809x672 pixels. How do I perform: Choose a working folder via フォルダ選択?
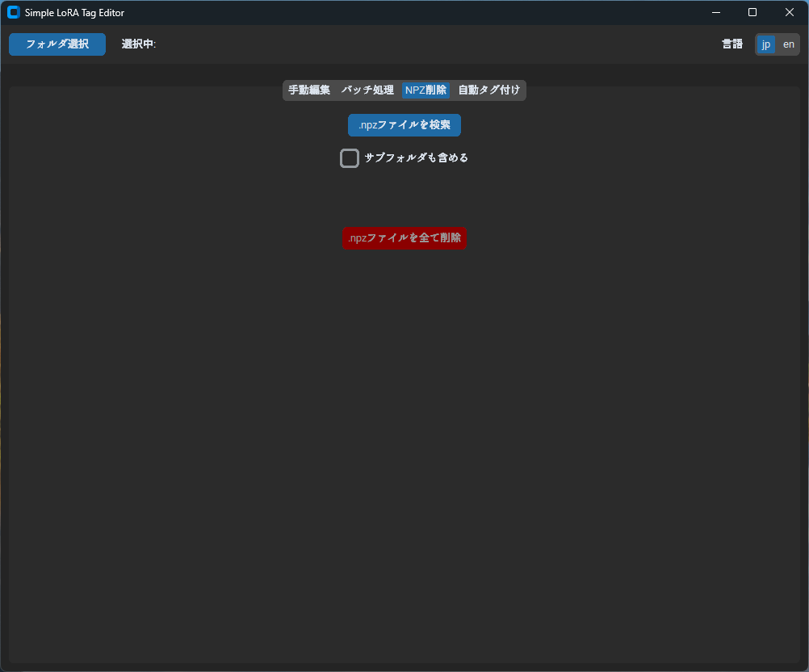[x=57, y=44]
